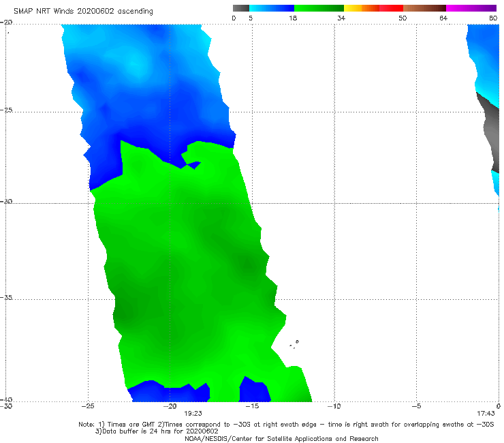Pick the green 18–34 color bar segment
The image size is (504, 443).
[x=319, y=8]
